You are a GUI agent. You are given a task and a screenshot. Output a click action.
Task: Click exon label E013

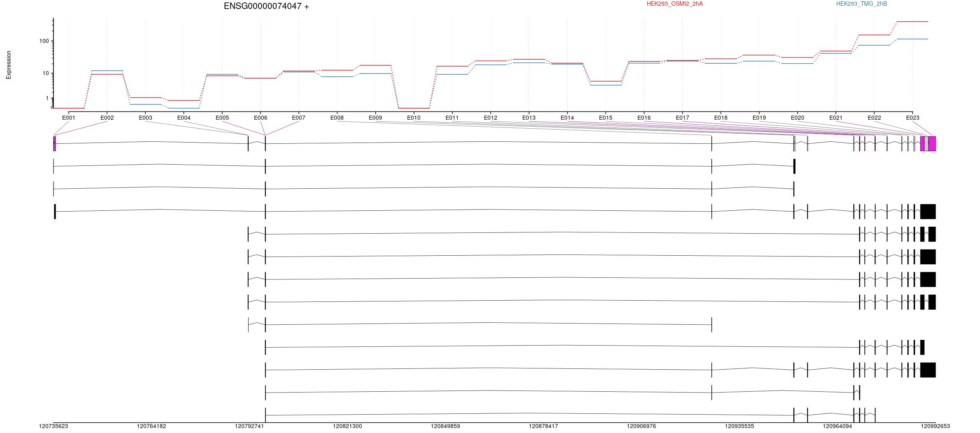click(x=529, y=118)
